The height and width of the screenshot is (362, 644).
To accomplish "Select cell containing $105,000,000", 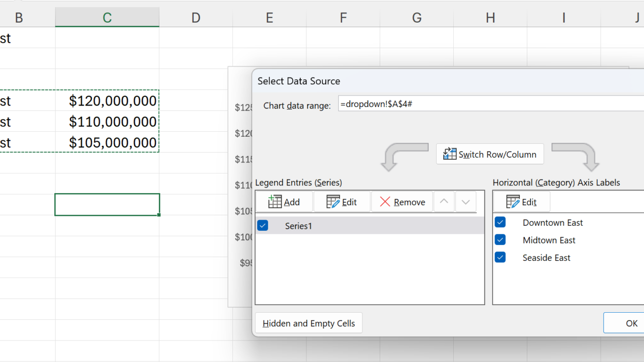I will click(107, 143).
